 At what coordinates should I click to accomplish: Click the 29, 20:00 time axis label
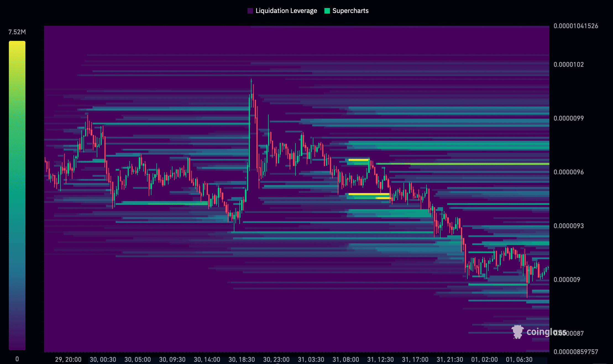(x=68, y=359)
